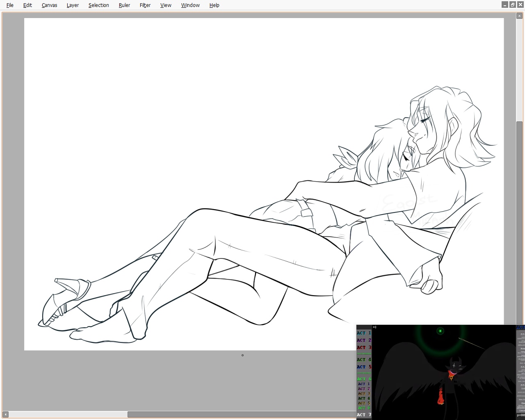Click the horizontal scrollbar left arrow
The height and width of the screenshot is (420, 525).
point(5,414)
